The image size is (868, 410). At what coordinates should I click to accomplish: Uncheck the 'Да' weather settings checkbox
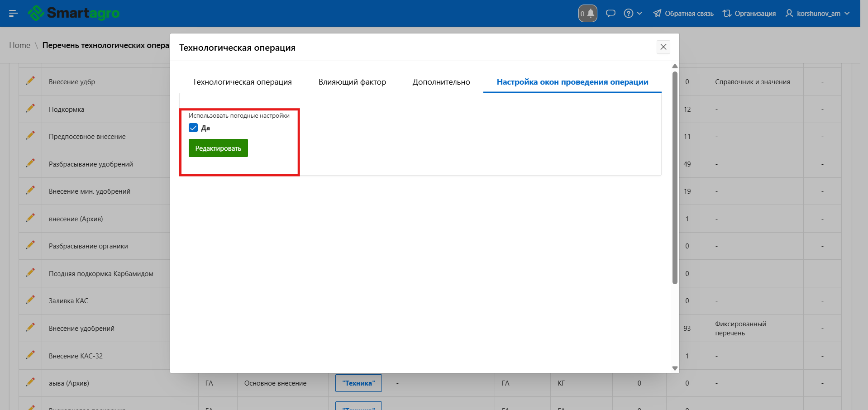[193, 128]
